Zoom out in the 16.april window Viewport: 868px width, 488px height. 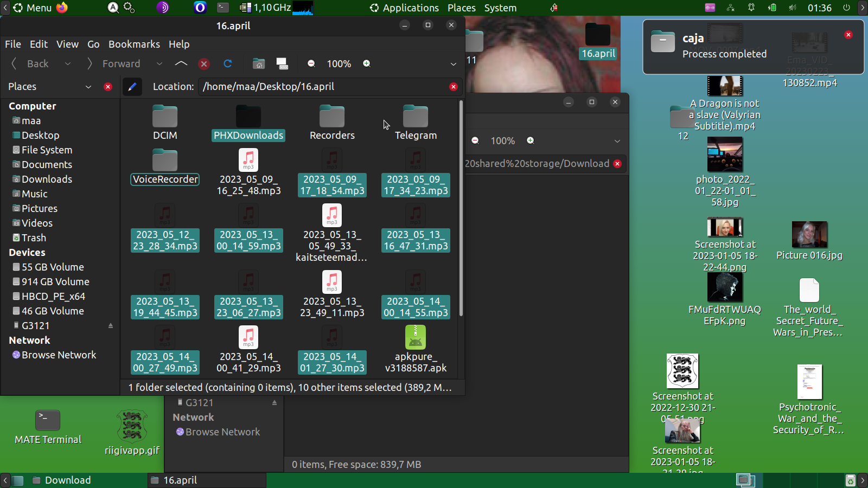pyautogui.click(x=311, y=64)
